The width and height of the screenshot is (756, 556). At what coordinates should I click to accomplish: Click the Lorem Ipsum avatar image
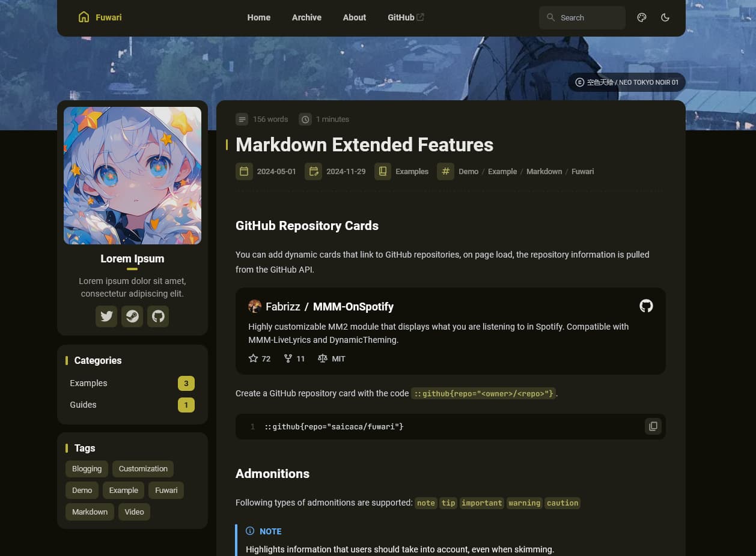point(132,175)
